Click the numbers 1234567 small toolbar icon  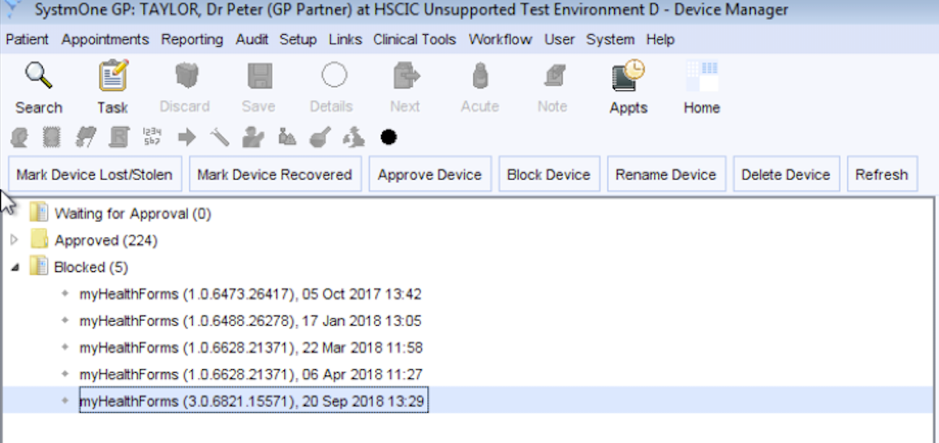152,138
